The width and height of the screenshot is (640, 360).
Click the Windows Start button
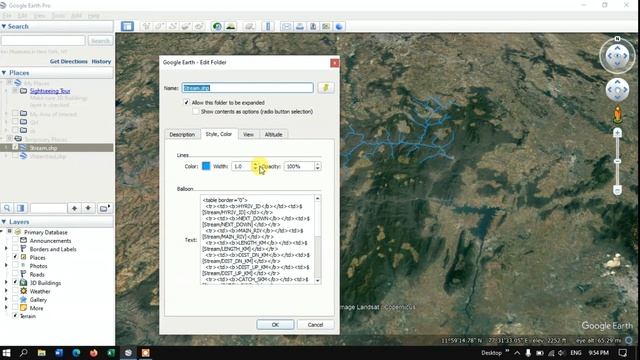(6, 353)
